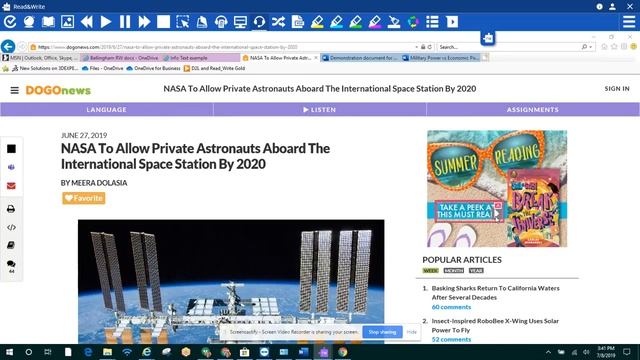Open the PDF Reader tool

[298, 22]
